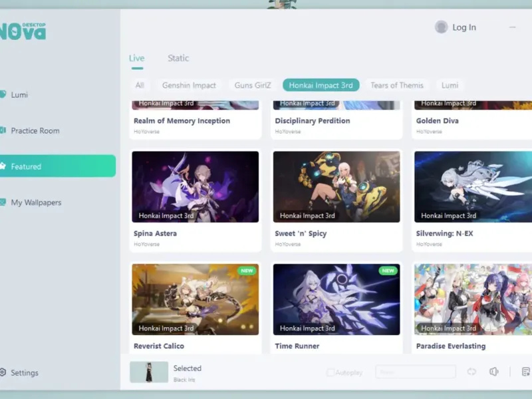532x399 pixels.
Task: Filter by Genshin Impact category
Action: [x=189, y=85]
